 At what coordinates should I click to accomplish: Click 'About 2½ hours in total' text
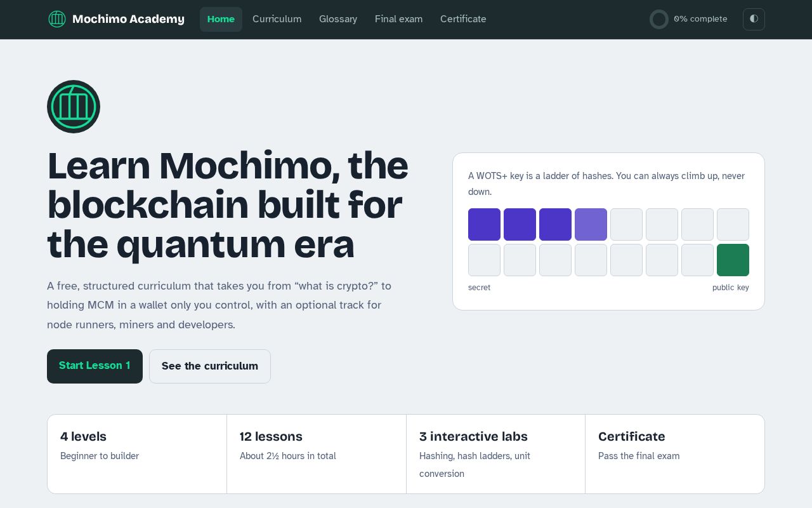tap(288, 456)
